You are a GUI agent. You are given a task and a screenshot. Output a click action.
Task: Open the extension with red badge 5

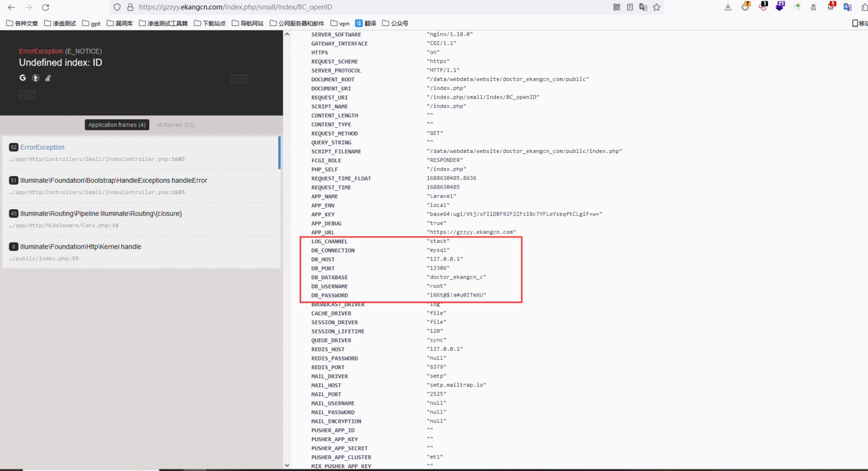[x=831, y=7]
